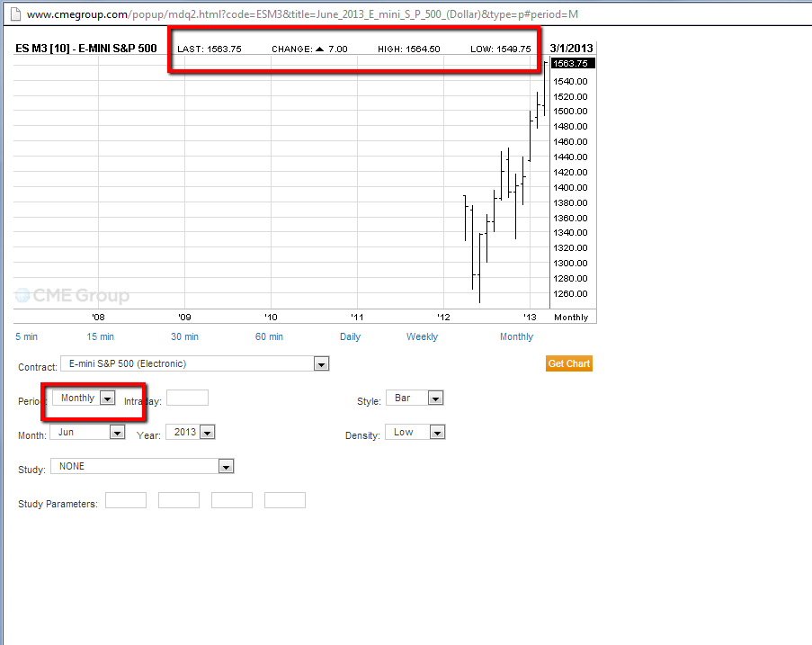Click the LAST: 1563.75 quote text
The image size is (812, 645).
click(210, 49)
